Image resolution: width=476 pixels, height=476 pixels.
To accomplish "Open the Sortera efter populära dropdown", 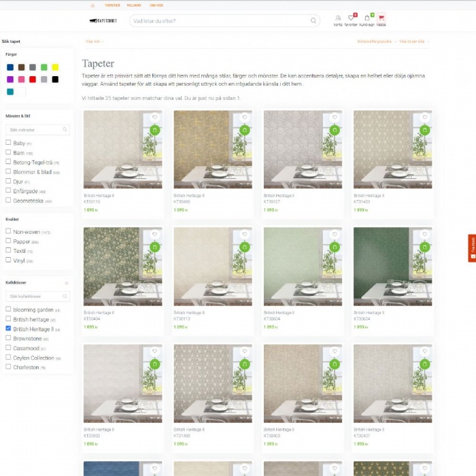I will click(375, 41).
